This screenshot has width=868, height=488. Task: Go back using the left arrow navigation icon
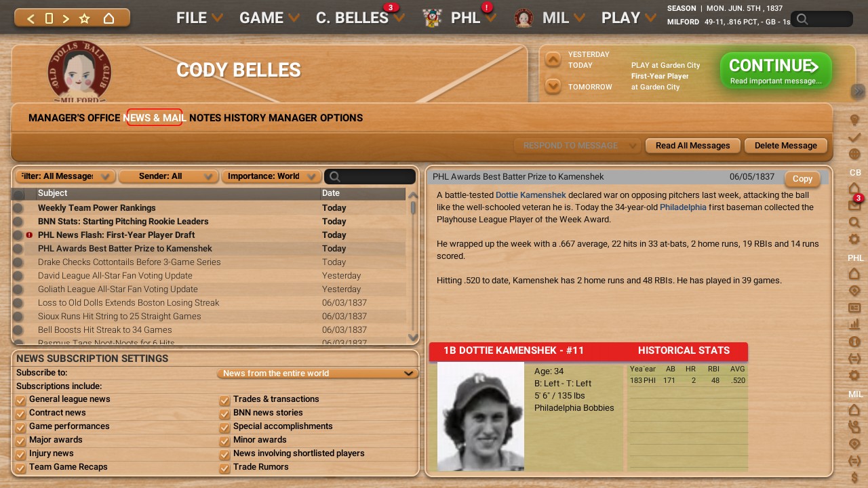(x=31, y=18)
